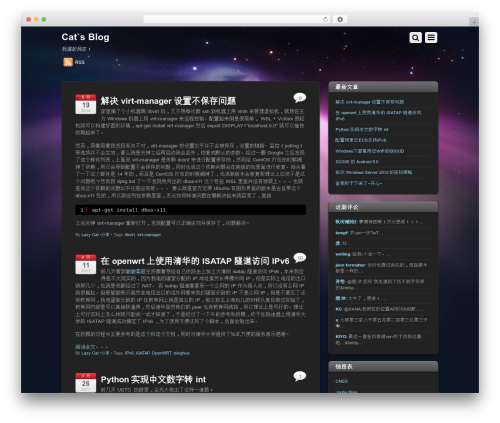Image resolution: width=500 pixels, height=423 pixels.
Task: Click the 19 date calendar icon
Action: [x=86, y=104]
